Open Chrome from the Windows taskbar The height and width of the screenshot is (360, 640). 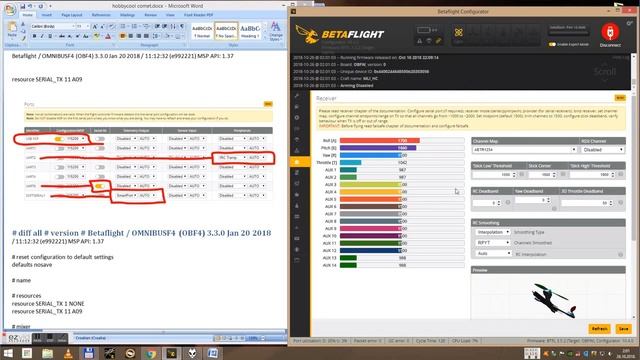(151, 353)
